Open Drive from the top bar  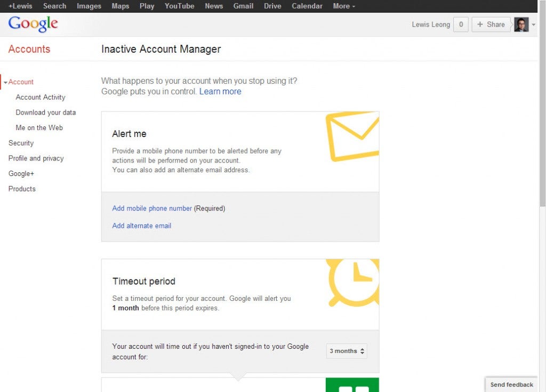click(x=272, y=6)
